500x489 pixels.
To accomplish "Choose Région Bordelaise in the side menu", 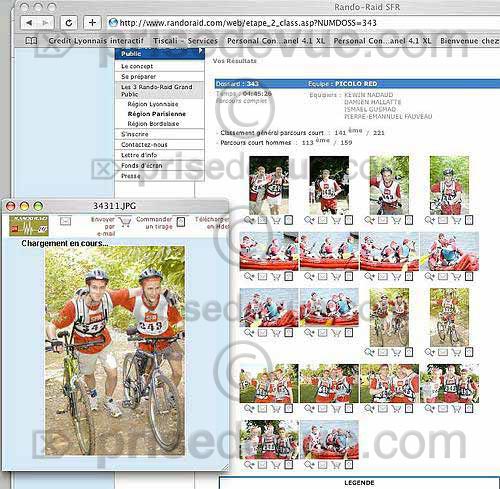I will point(153,124).
